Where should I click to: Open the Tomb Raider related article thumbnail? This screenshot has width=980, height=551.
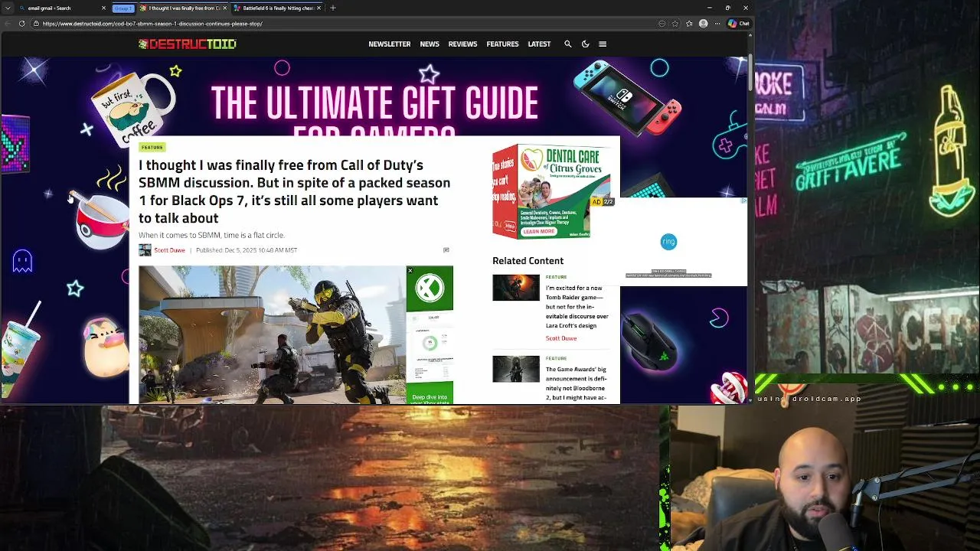(x=515, y=288)
